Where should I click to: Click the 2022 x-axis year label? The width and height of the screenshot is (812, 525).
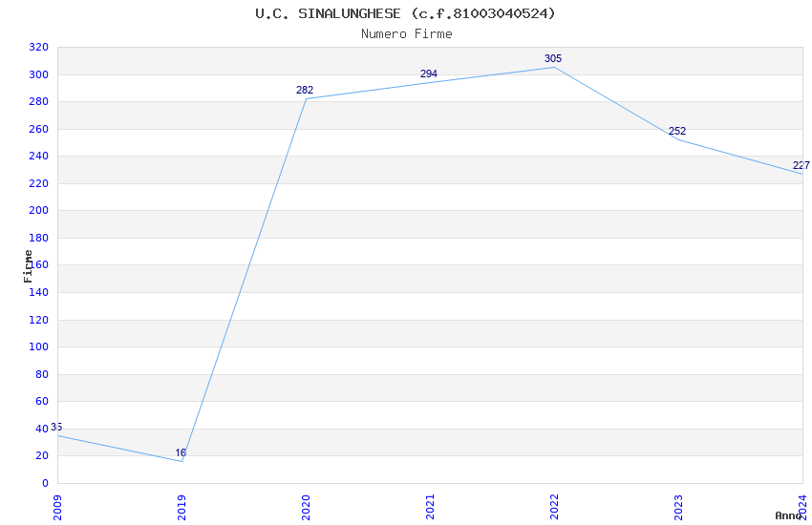point(554,506)
